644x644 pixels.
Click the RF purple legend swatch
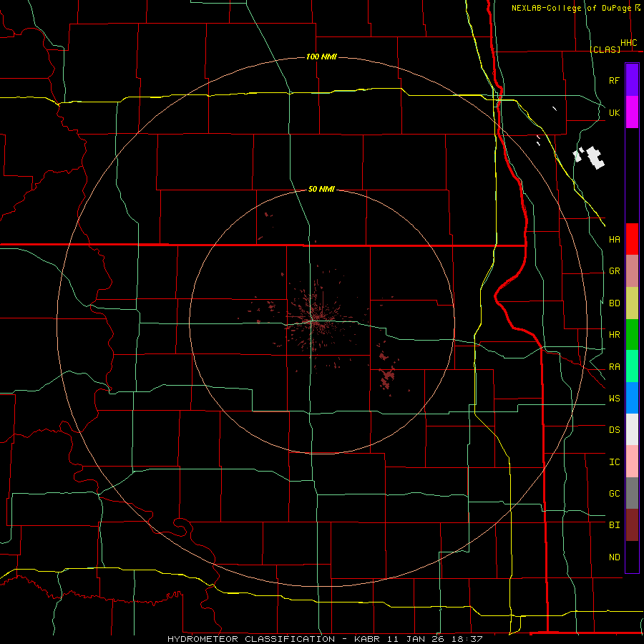pyautogui.click(x=632, y=80)
